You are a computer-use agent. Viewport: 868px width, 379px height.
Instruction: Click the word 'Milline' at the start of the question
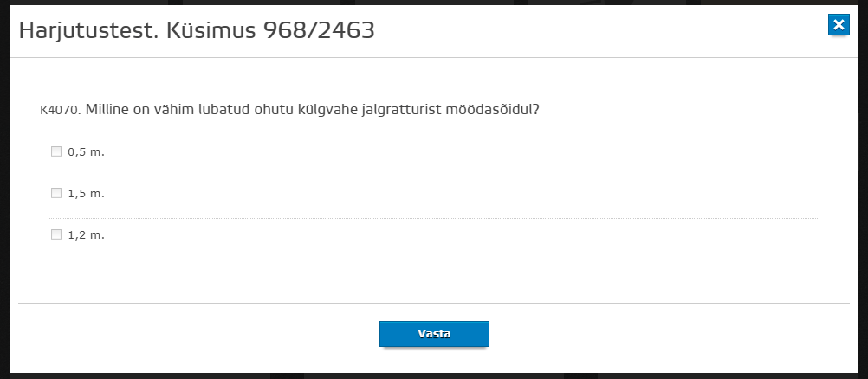(x=104, y=110)
